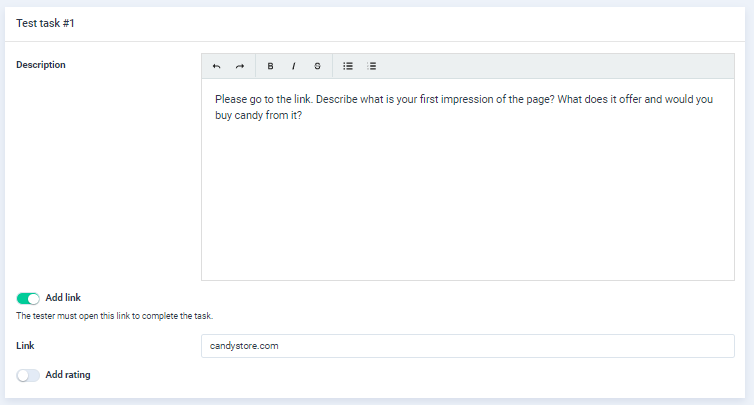Insert a numbered list
The image size is (754, 405).
click(372, 66)
